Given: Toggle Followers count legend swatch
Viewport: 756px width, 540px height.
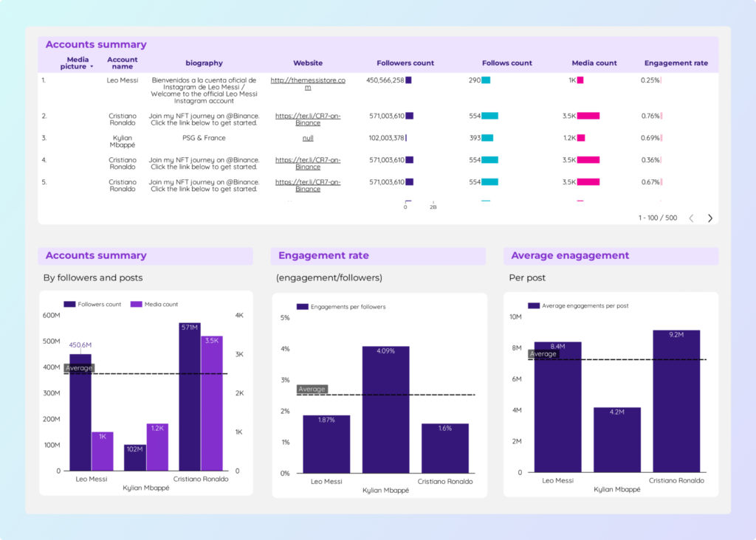Looking at the screenshot, I should 69,304.
